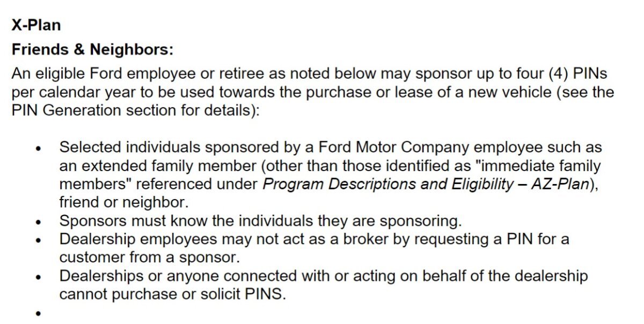644x324 pixels.
Task: Click the X-Plan heading
Action: (36, 25)
